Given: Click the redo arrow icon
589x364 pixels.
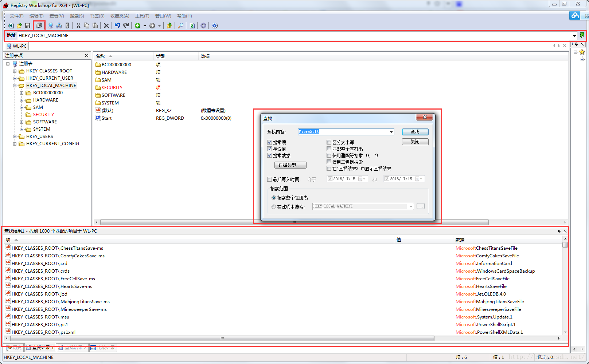Looking at the screenshot, I should [x=126, y=25].
